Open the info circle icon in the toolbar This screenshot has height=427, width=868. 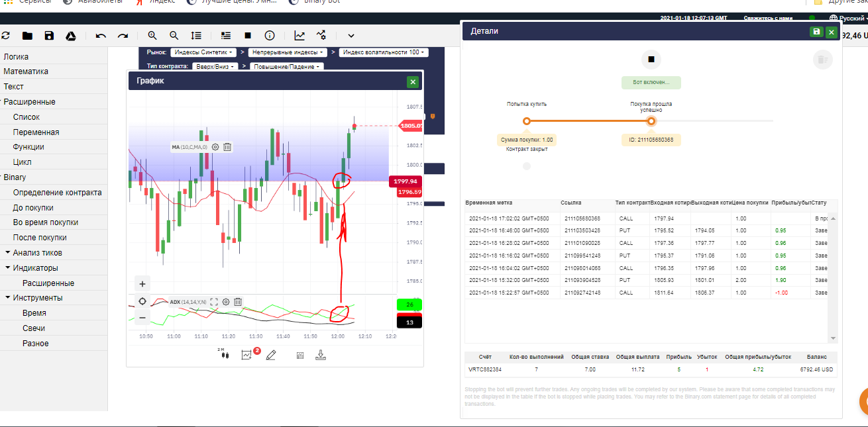coord(270,36)
